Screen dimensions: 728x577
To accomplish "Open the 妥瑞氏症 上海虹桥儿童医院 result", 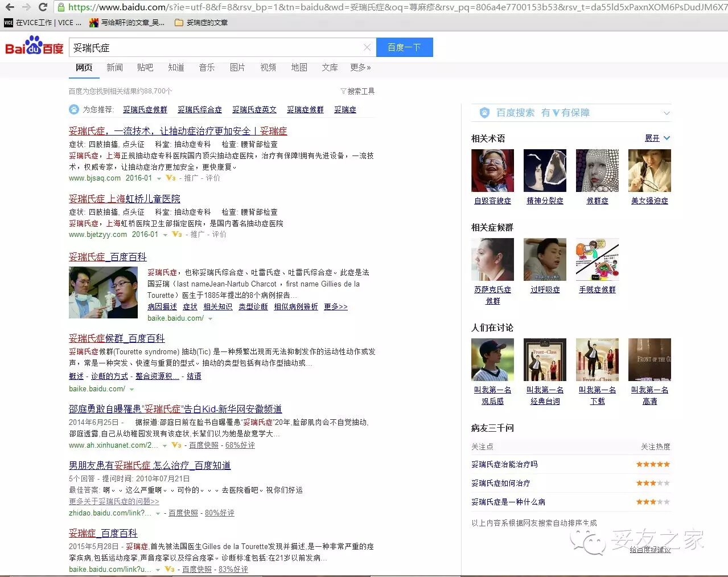I will 125,199.
